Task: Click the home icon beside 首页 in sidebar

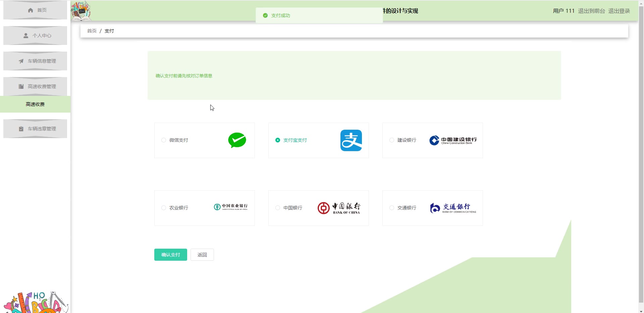Action: [x=31, y=10]
